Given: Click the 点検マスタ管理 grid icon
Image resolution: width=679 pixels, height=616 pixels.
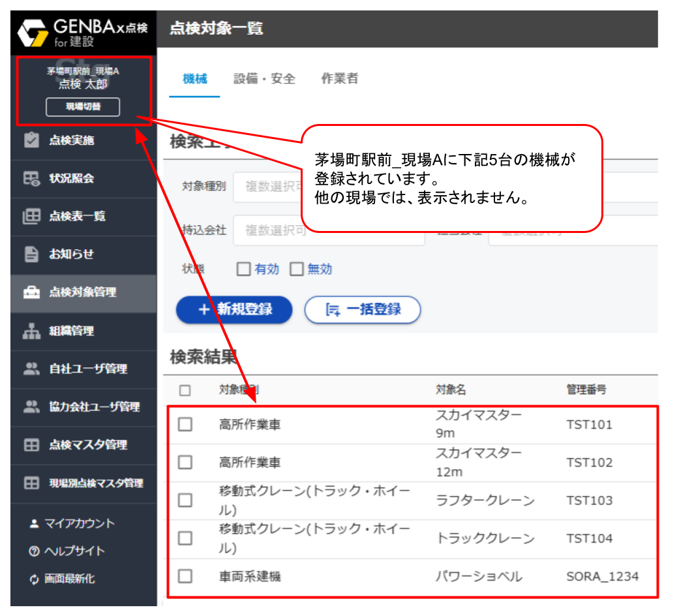Looking at the screenshot, I should pyautogui.click(x=31, y=445).
